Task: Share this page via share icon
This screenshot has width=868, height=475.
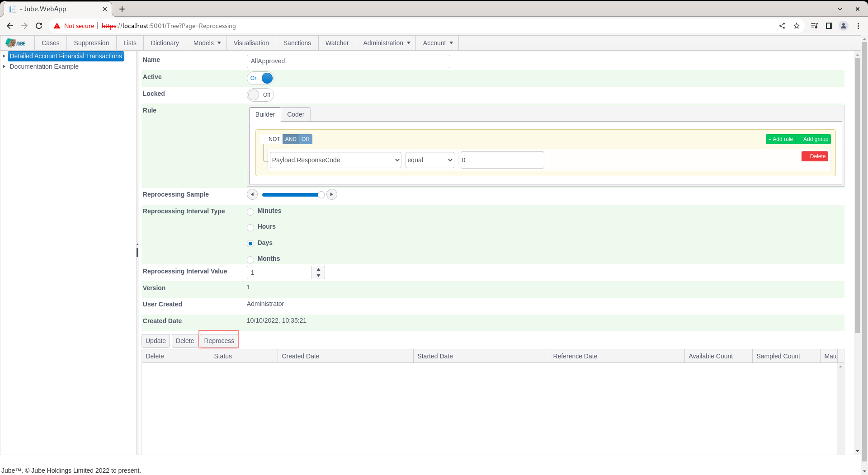Action: (x=782, y=26)
